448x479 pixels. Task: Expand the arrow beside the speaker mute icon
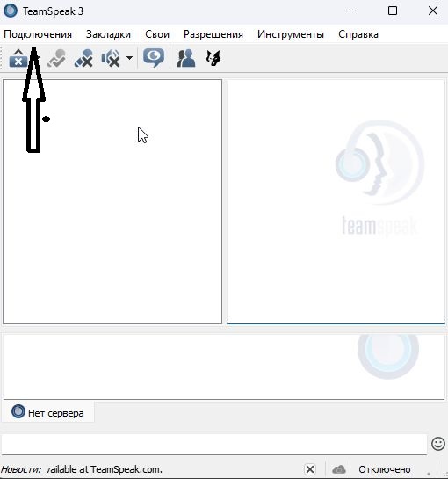[x=129, y=58]
